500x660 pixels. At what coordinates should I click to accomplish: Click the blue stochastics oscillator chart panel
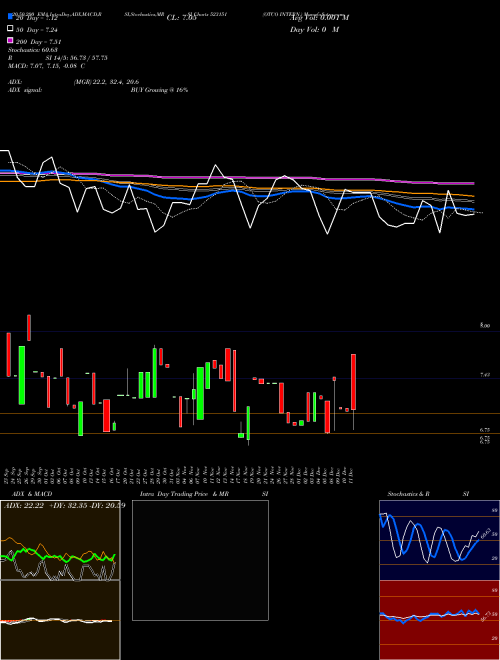tap(439, 540)
